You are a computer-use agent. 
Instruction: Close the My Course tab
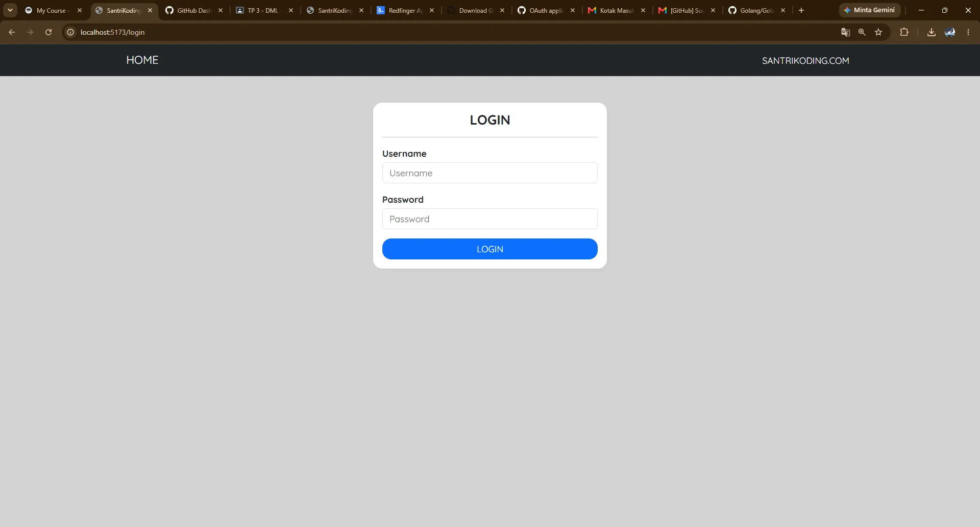[x=80, y=10]
